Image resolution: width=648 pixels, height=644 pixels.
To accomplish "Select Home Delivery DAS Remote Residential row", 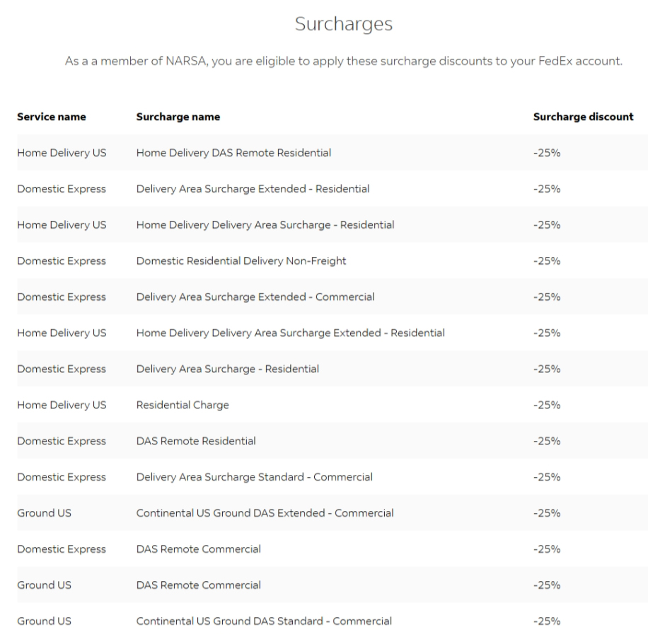I will coord(233,153).
